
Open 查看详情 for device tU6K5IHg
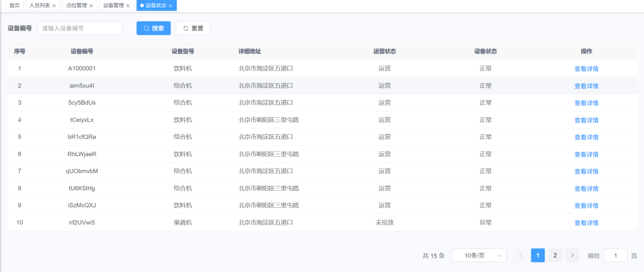586,188
